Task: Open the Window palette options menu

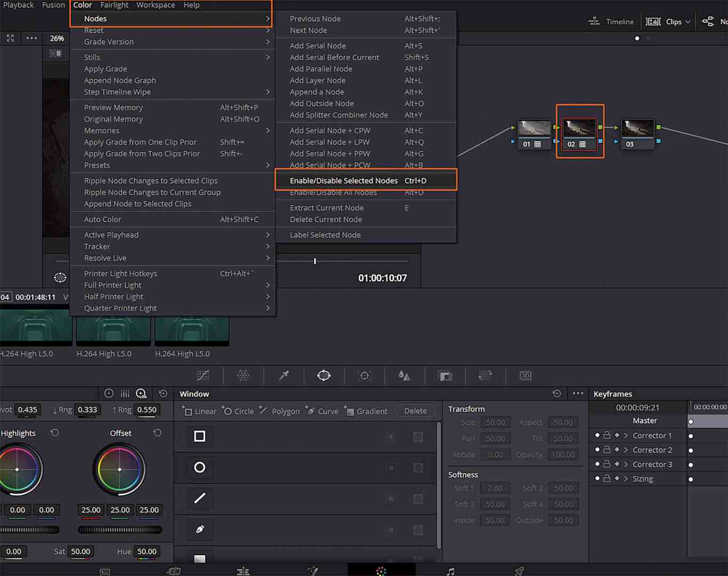Action: click(578, 394)
